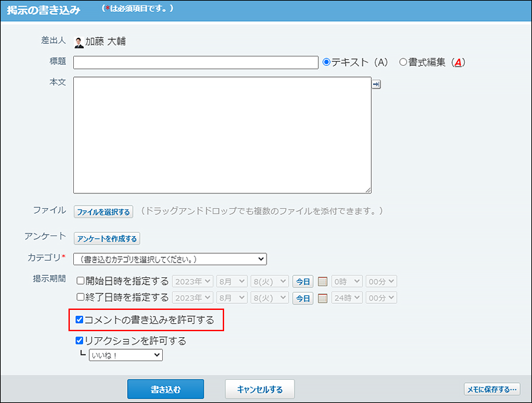Open start date year dropdown 2023年

(193, 281)
